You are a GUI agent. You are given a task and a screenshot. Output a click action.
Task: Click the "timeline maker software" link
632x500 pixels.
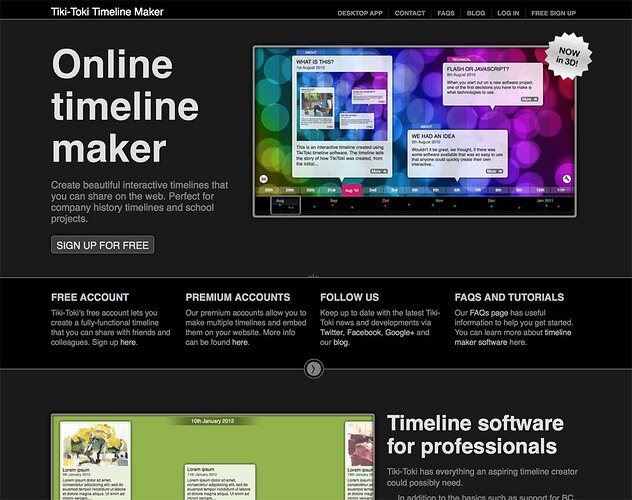pos(513,337)
